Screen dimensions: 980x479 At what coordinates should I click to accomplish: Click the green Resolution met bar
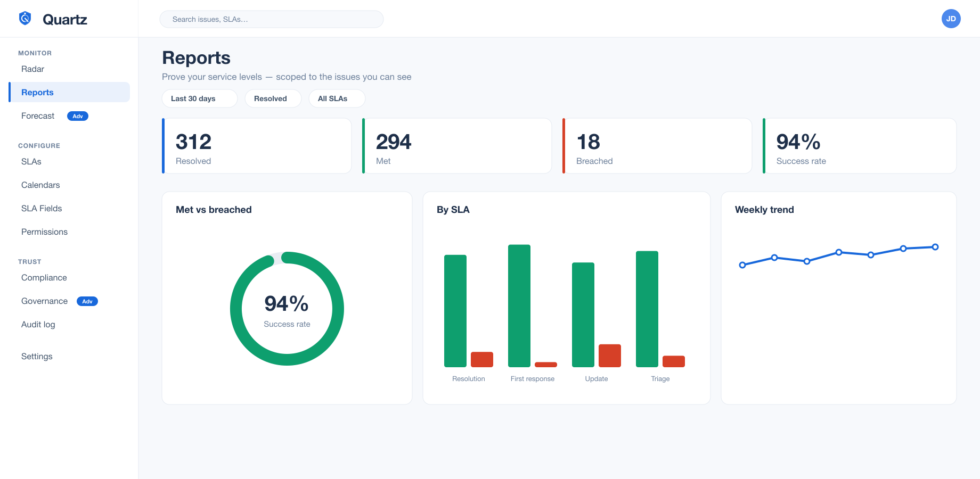coord(455,311)
